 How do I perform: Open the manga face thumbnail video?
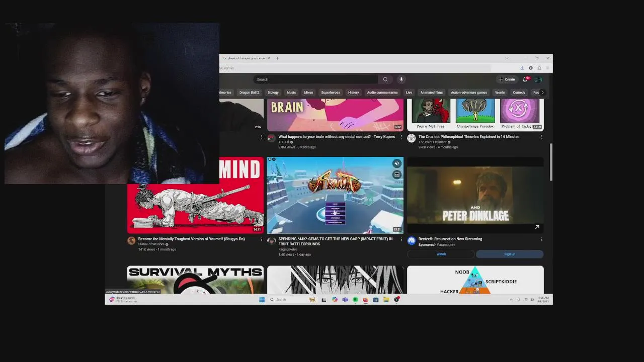335,280
